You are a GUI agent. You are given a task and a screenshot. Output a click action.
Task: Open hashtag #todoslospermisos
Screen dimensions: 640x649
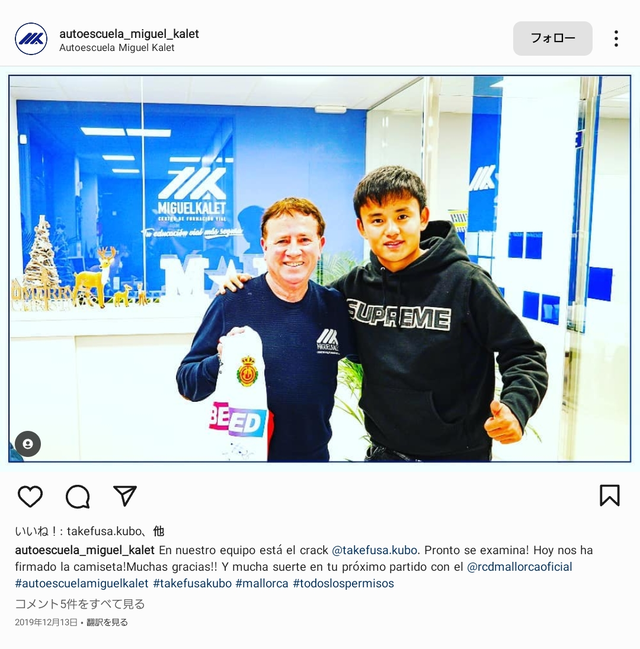coord(344,583)
